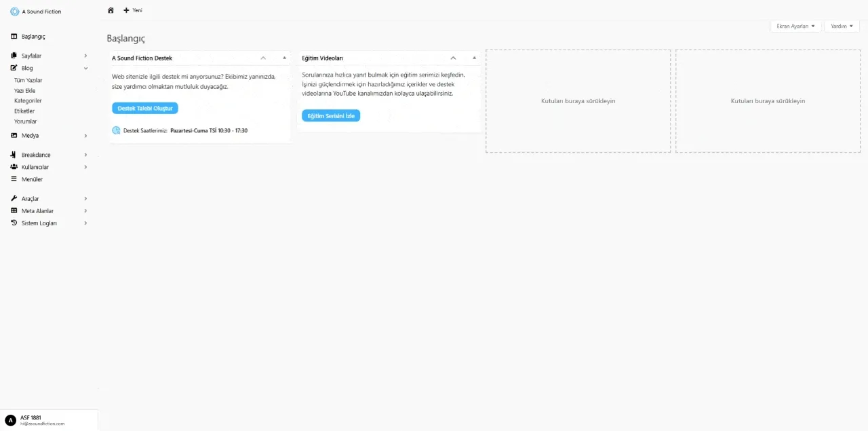Select the Kullanıcılar users icon
This screenshot has width=868, height=431.
pyautogui.click(x=14, y=167)
